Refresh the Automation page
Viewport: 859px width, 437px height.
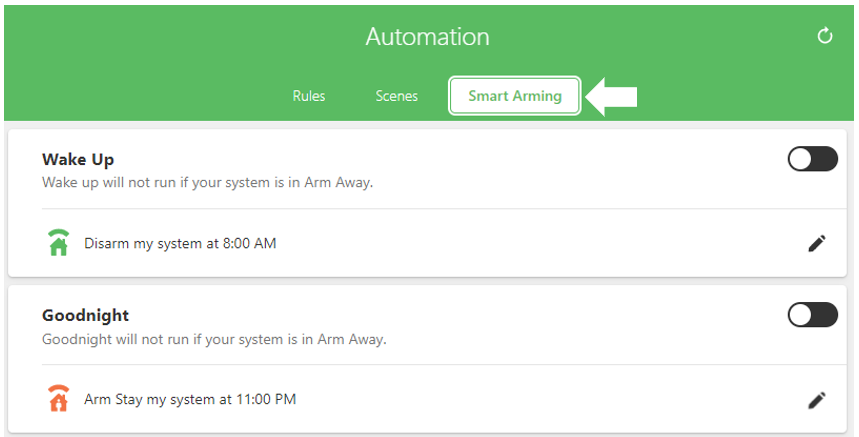[x=824, y=36]
